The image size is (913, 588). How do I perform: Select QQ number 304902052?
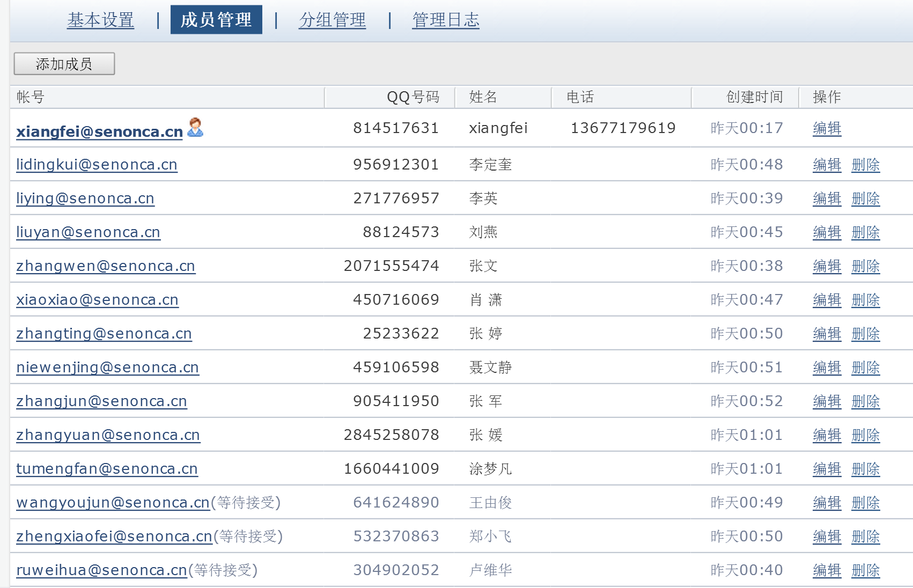(x=396, y=570)
